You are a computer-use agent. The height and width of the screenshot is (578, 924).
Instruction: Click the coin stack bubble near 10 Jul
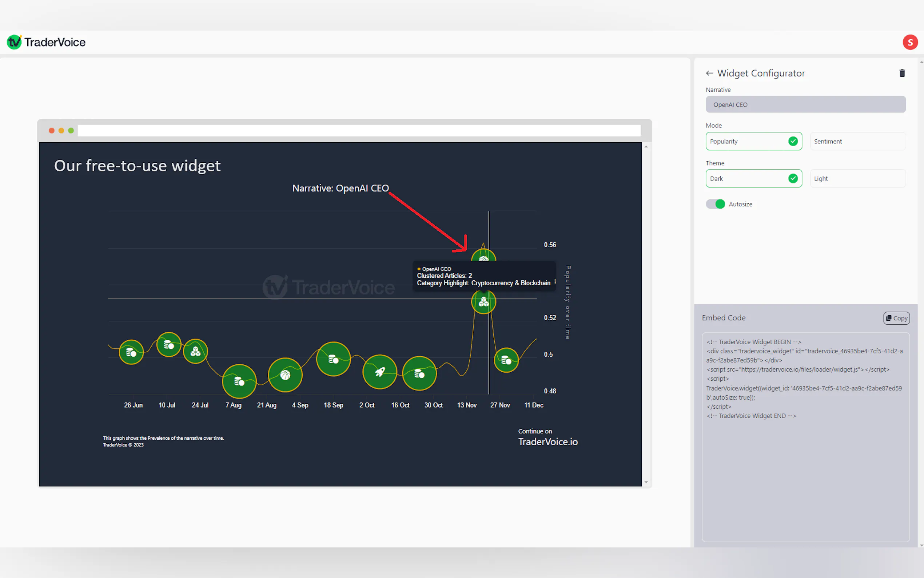169,345
